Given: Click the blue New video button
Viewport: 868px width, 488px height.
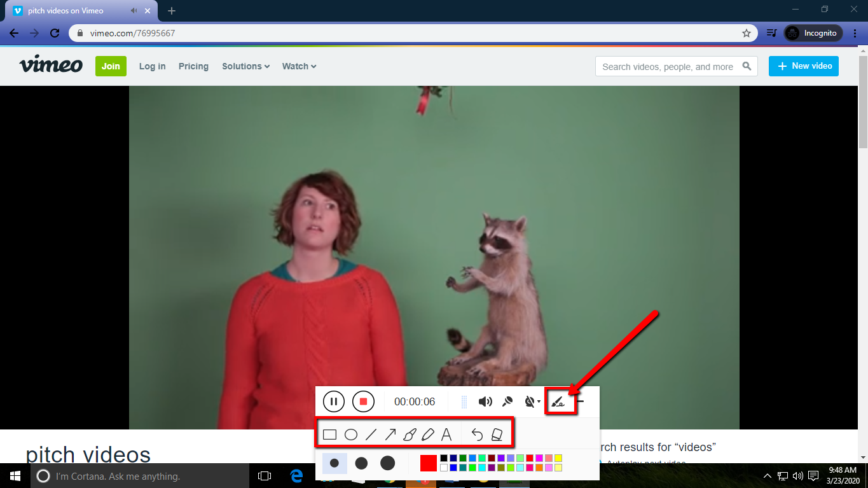Looking at the screenshot, I should click(804, 66).
